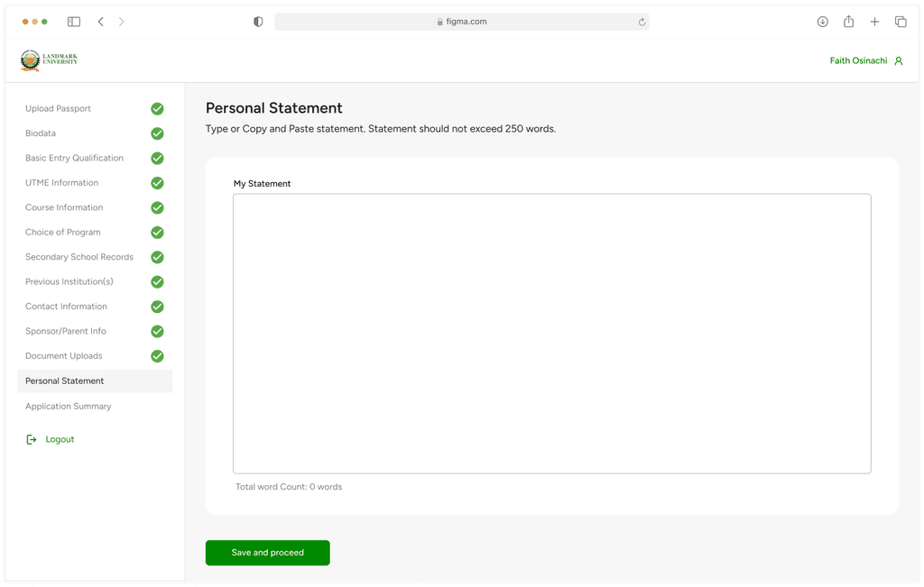Click the privacy shield icon near address bar

pyautogui.click(x=258, y=22)
